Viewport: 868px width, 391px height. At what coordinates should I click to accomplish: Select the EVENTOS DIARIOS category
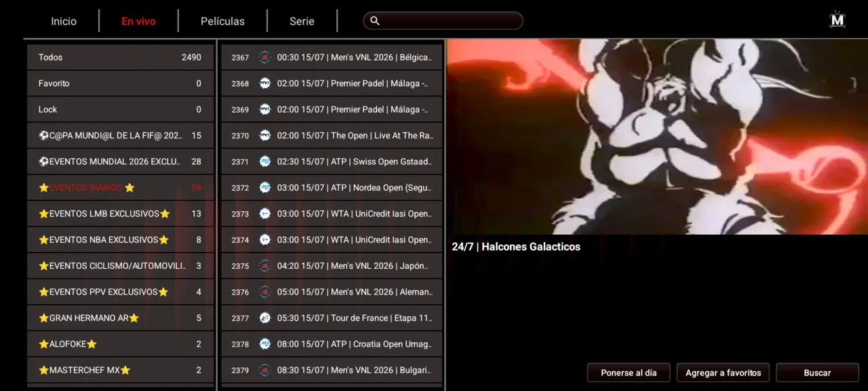(x=120, y=187)
